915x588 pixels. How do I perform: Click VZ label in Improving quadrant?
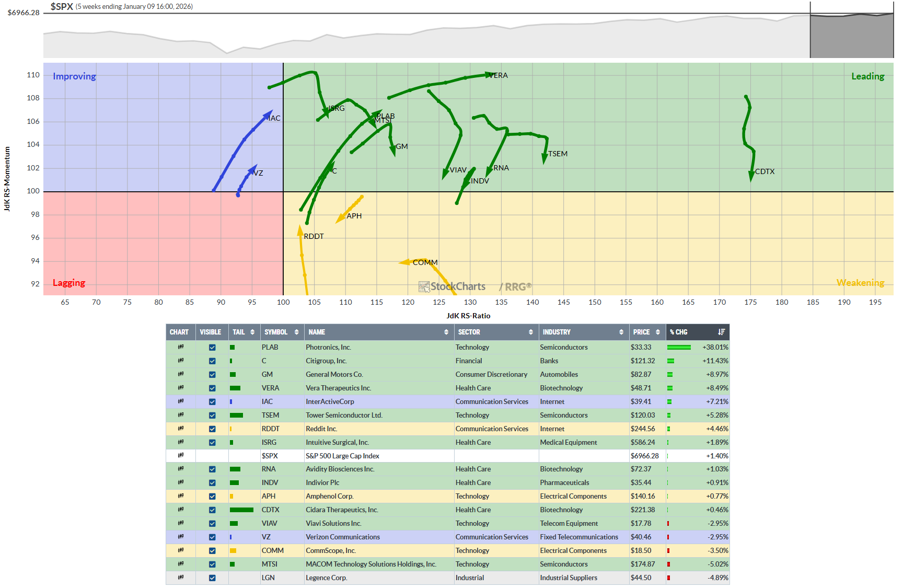click(258, 173)
